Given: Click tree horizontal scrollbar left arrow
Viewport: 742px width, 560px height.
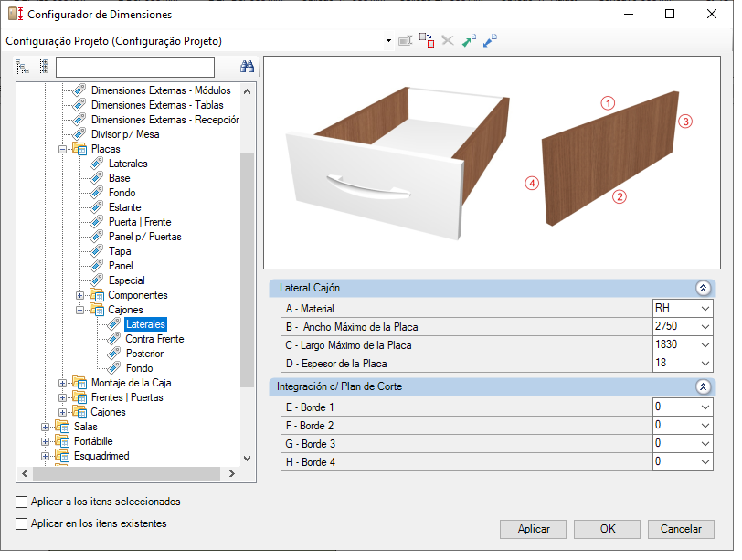Looking at the screenshot, I should 25,473.
